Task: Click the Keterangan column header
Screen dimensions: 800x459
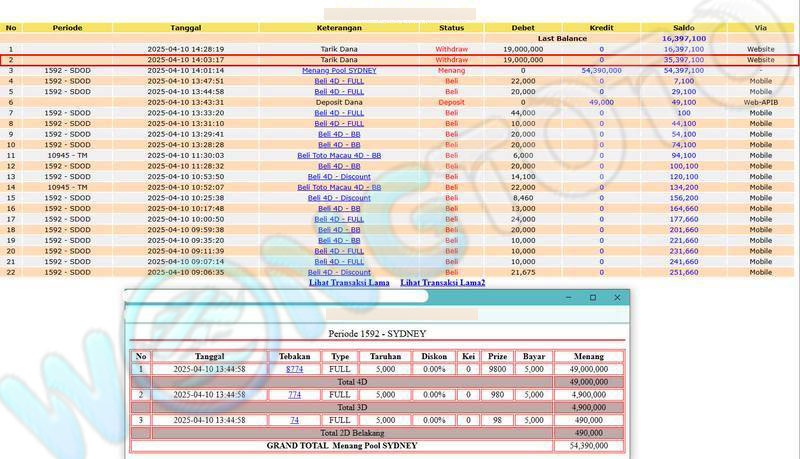Action: (339, 28)
